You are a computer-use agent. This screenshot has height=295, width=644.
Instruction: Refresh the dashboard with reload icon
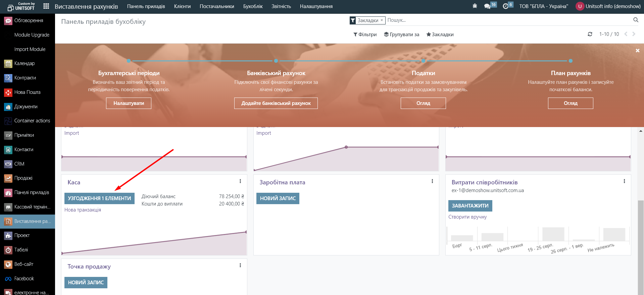(x=590, y=34)
